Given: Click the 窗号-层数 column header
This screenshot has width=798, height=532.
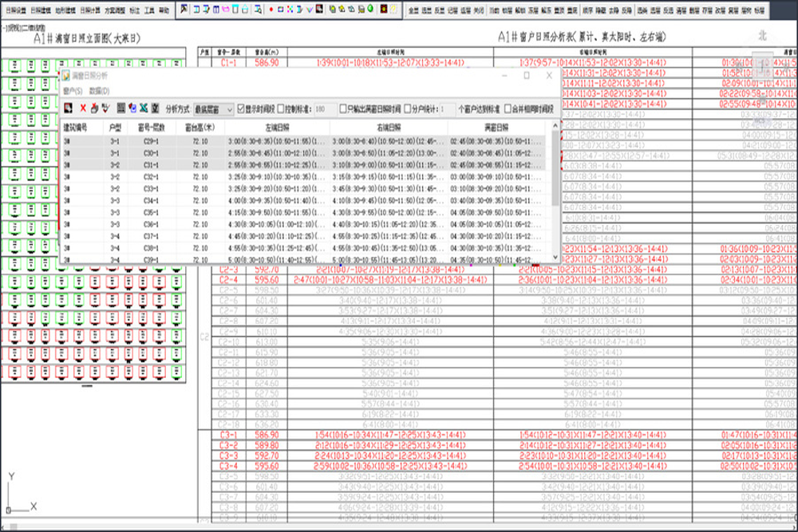Looking at the screenshot, I should coord(152,128).
